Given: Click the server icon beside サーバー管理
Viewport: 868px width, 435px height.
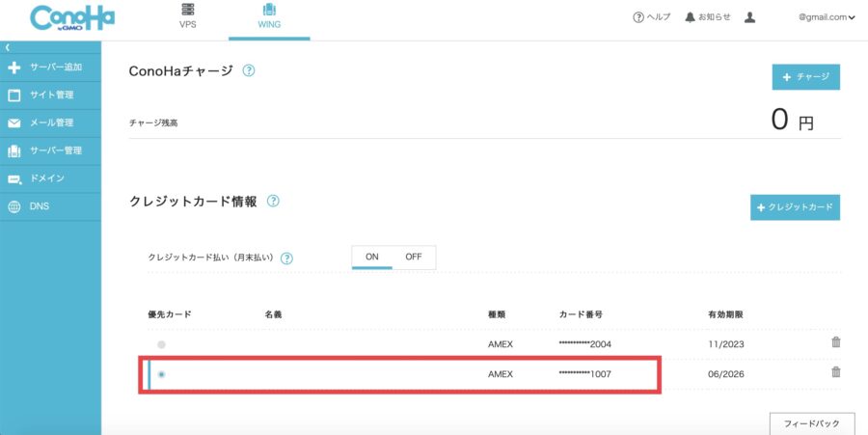Looking at the screenshot, I should pos(14,151).
